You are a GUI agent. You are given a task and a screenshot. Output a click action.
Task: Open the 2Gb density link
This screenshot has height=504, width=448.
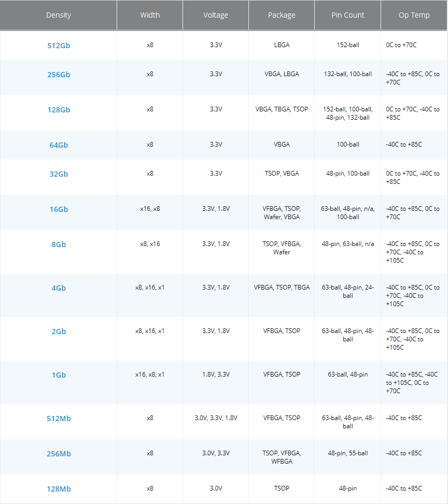point(59,332)
